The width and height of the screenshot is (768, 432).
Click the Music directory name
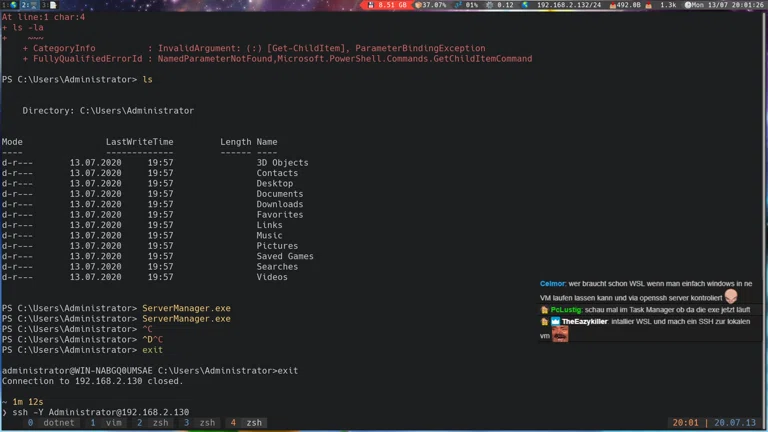pyautogui.click(x=269, y=235)
